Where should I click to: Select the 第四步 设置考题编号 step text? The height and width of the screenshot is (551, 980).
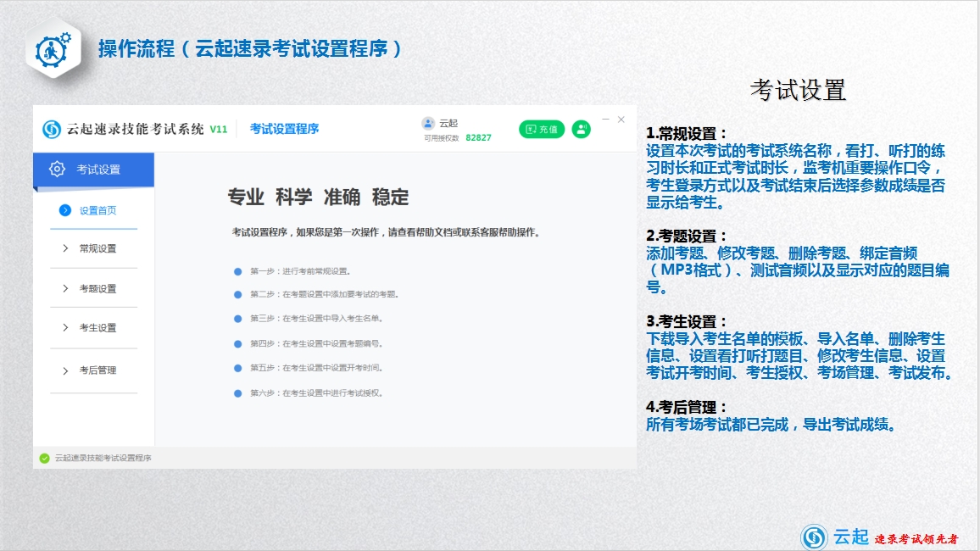pyautogui.click(x=316, y=343)
